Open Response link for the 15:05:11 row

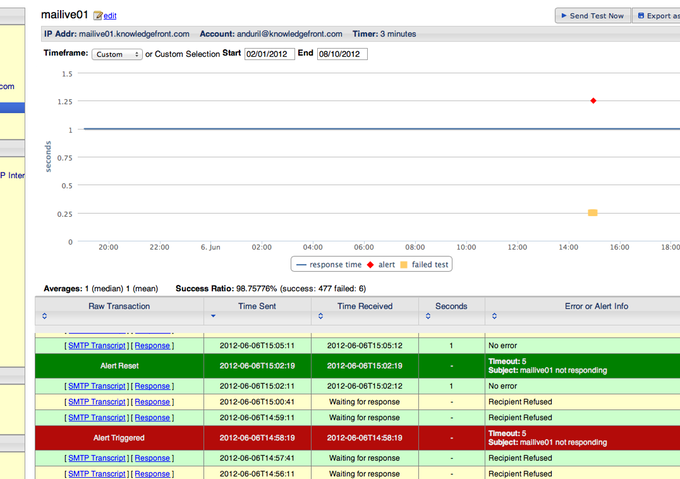(x=152, y=345)
